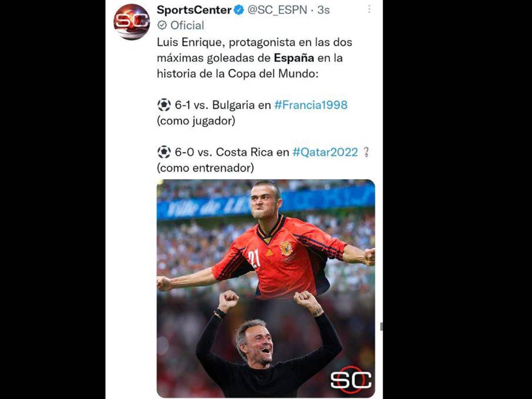Screen dimensions: 532x399
Task: Open the @SC_ESPN handle link
Action: [x=278, y=10]
